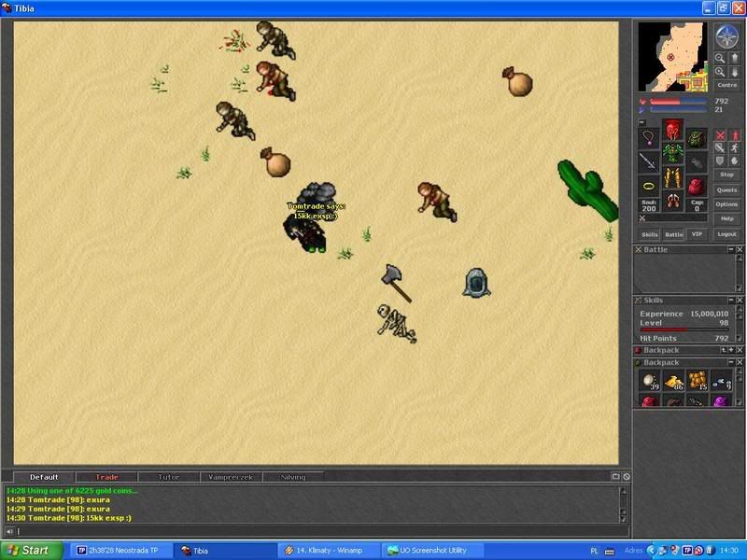747x560 pixels.
Task: Collapse the inventory panel with minus button
Action: pyautogui.click(x=641, y=122)
